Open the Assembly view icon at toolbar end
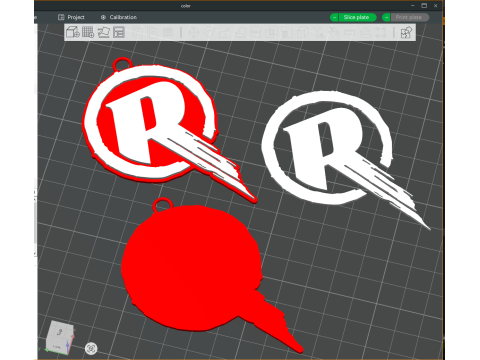 pyautogui.click(x=406, y=32)
